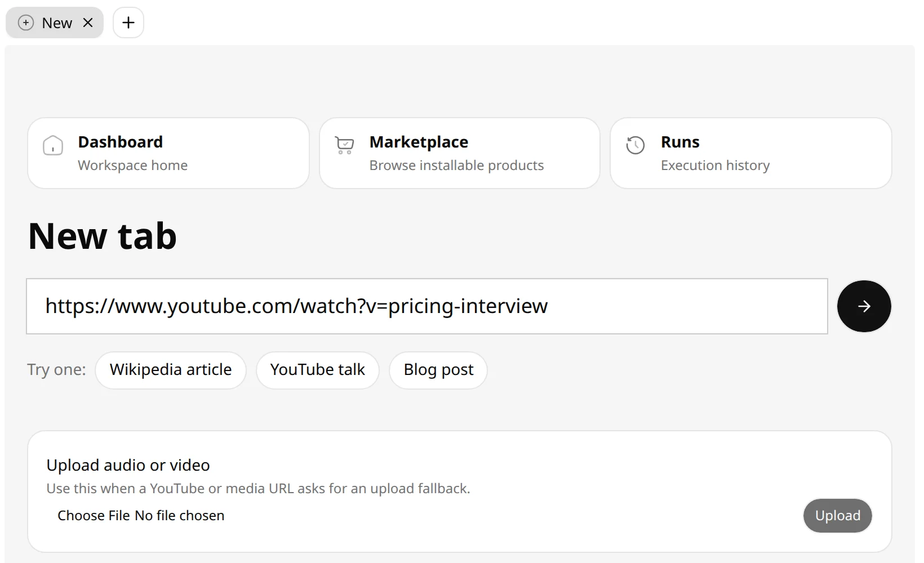Viewport: 924px width, 563px height.
Task: Click the Runs history clock icon
Action: pyautogui.click(x=636, y=145)
